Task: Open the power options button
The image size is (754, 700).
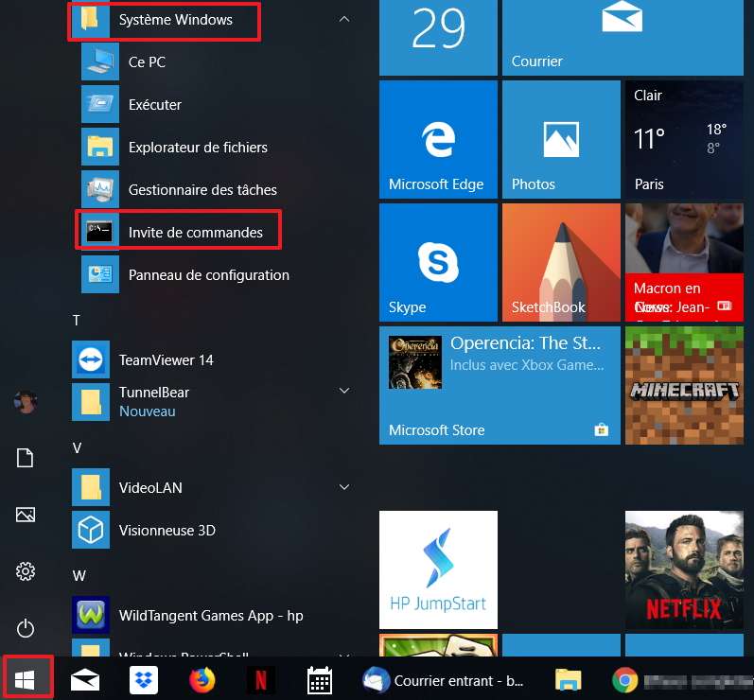Action: click(x=26, y=628)
